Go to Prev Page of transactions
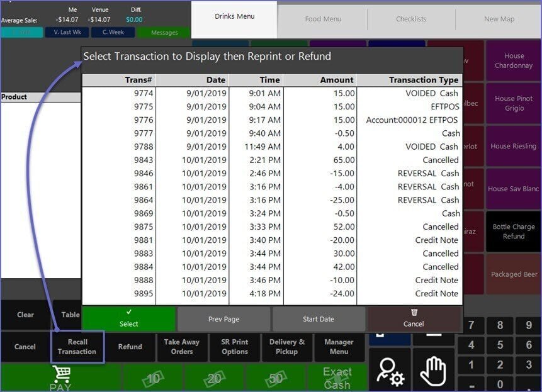542x392 pixels. (x=223, y=319)
